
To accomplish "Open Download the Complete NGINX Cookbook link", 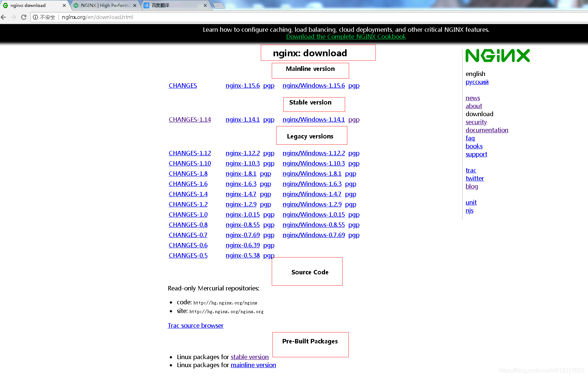I will pyautogui.click(x=346, y=37).
